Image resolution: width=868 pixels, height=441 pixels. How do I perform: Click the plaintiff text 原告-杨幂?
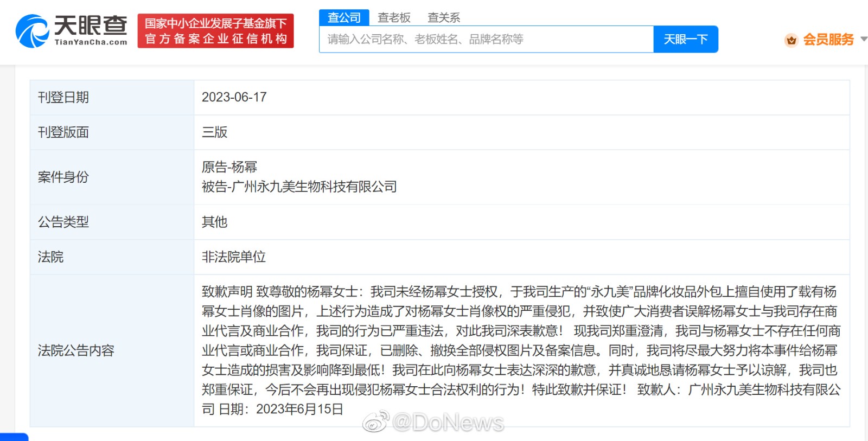(x=229, y=167)
